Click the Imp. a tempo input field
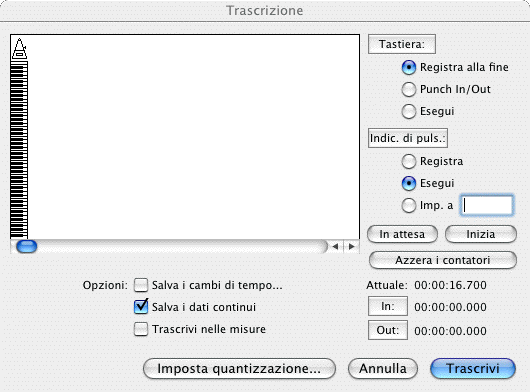The image size is (530, 392). [x=487, y=205]
